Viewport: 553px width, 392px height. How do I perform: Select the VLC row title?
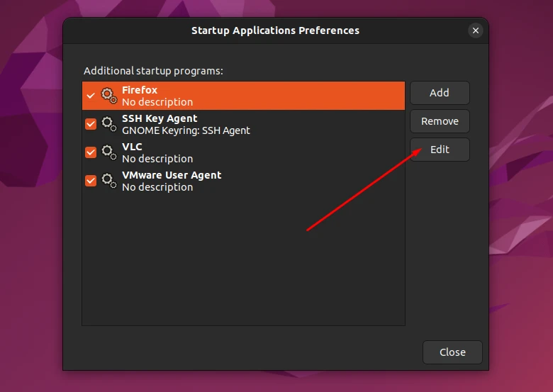tap(132, 147)
